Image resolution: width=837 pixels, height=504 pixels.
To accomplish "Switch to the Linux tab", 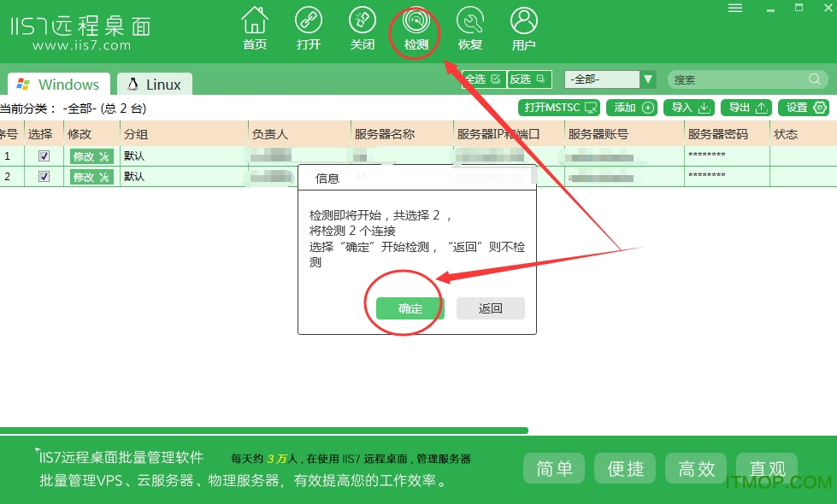I will 155,85.
